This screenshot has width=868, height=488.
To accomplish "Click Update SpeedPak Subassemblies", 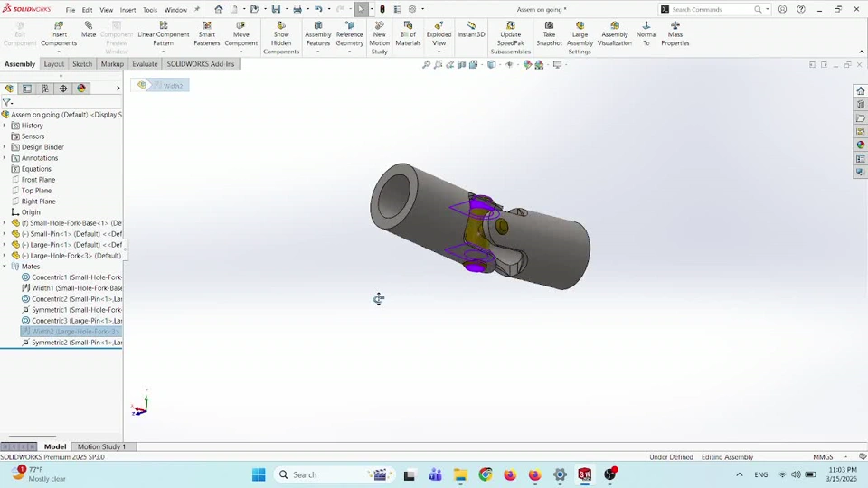I will coord(510,38).
